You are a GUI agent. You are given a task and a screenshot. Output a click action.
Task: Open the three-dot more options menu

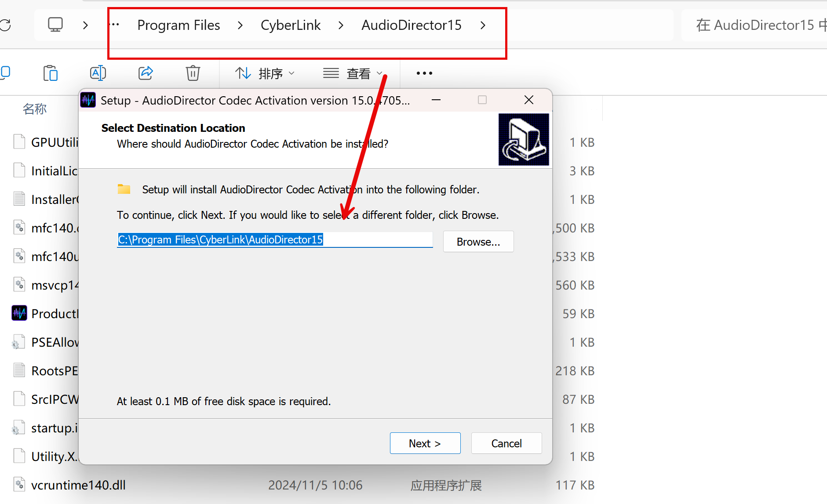424,73
